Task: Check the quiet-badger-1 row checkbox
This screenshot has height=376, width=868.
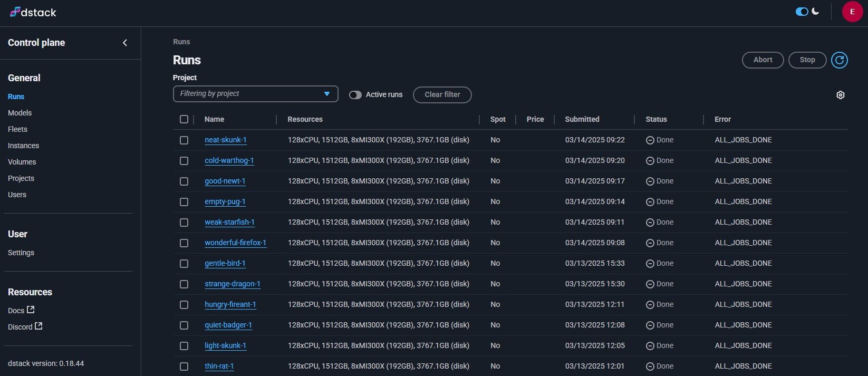Action: 184,325
